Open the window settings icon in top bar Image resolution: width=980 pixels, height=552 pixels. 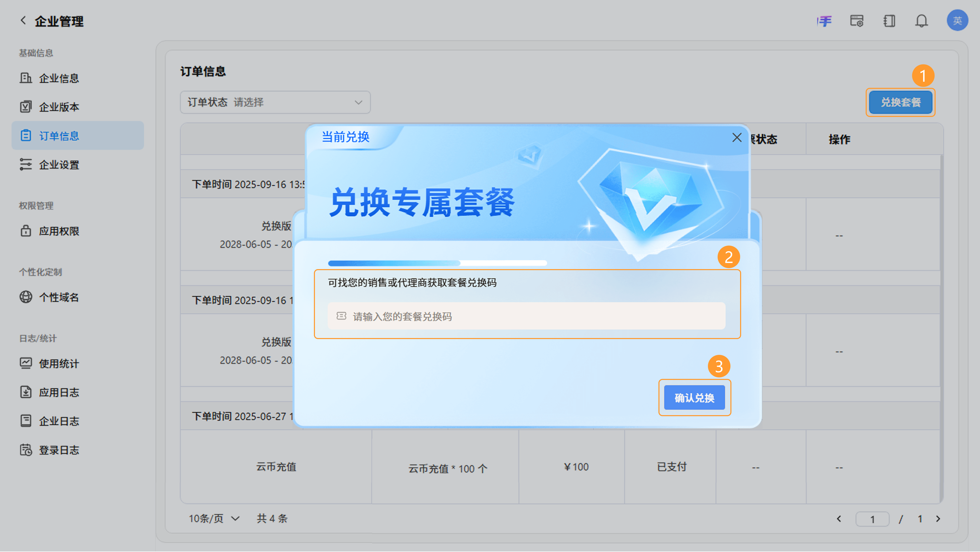857,21
